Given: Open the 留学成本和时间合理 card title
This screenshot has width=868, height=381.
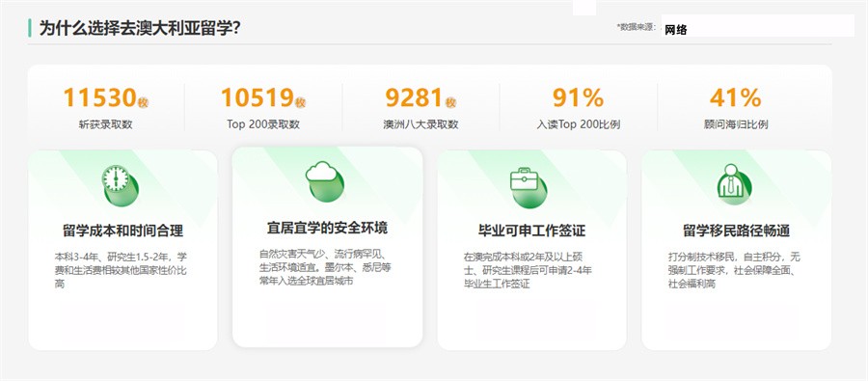Looking at the screenshot, I should 122,231.
